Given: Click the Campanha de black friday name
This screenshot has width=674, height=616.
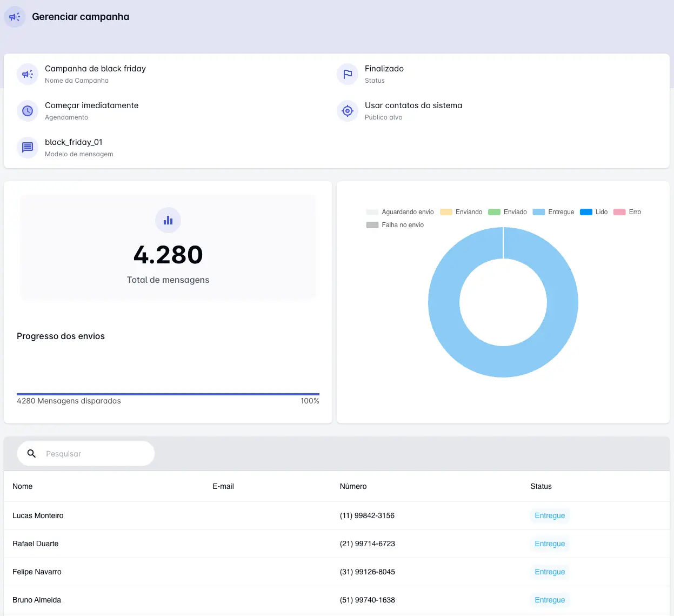Looking at the screenshot, I should (x=95, y=69).
